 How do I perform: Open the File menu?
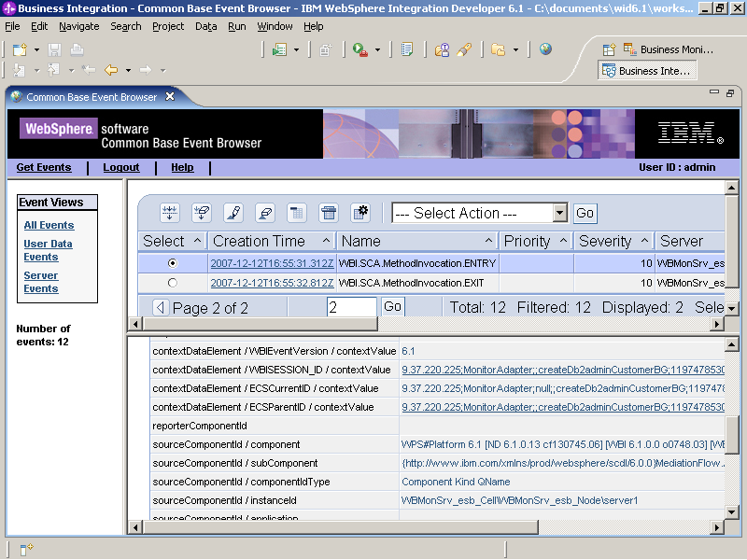click(x=12, y=27)
